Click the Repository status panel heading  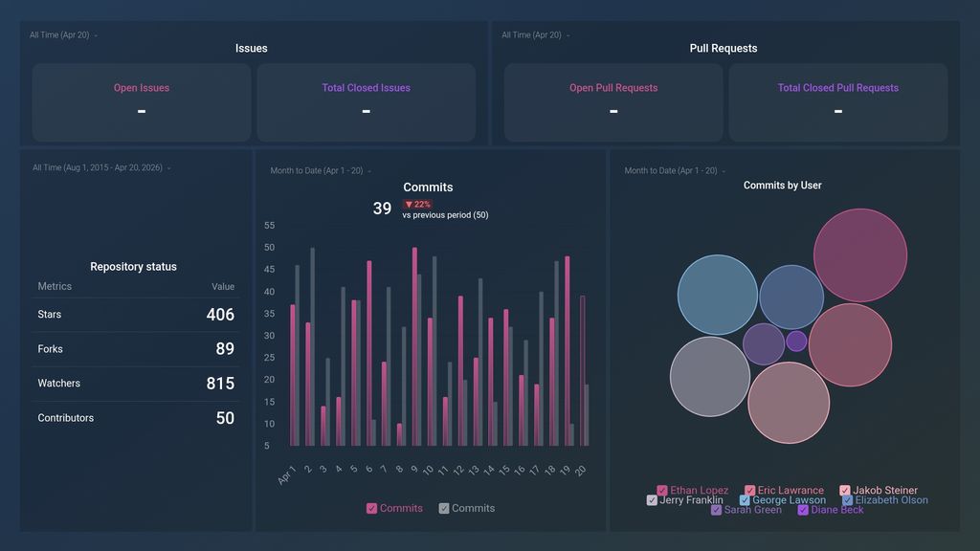click(x=136, y=266)
